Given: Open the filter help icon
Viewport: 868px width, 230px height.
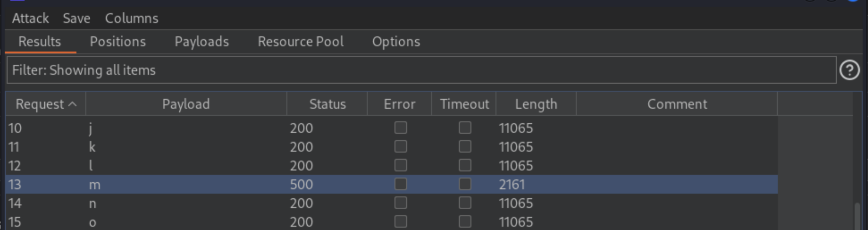Looking at the screenshot, I should [849, 70].
